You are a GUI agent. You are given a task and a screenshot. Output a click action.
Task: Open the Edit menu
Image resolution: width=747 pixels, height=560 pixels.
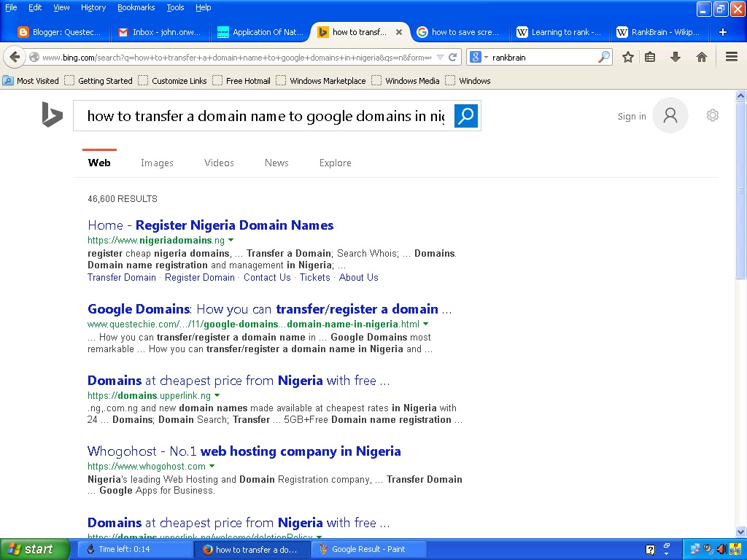coord(35,7)
